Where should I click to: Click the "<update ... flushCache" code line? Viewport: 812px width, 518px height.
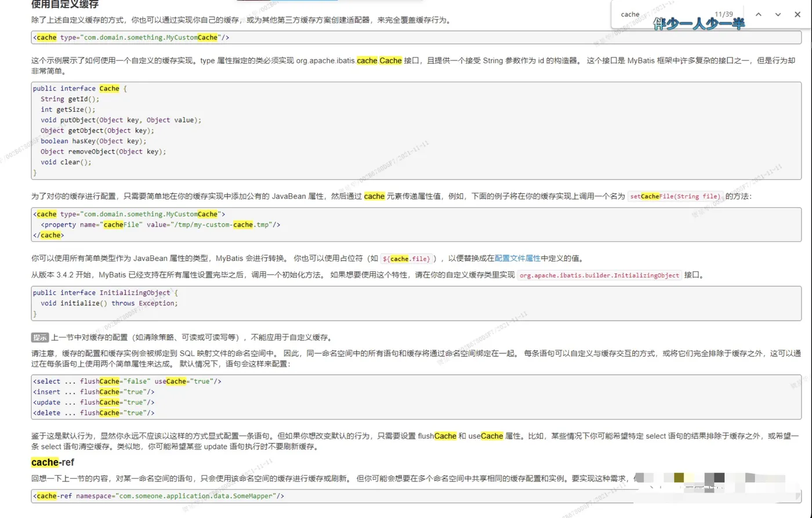click(x=94, y=402)
